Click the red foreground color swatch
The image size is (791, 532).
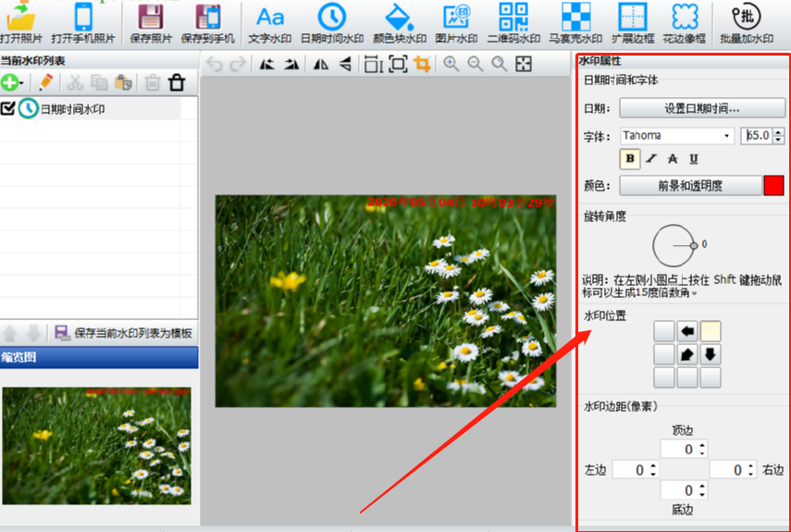pos(773,186)
